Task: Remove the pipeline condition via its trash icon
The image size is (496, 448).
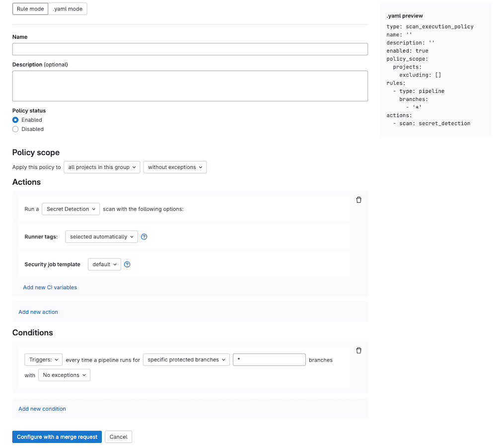Action: coord(359,350)
